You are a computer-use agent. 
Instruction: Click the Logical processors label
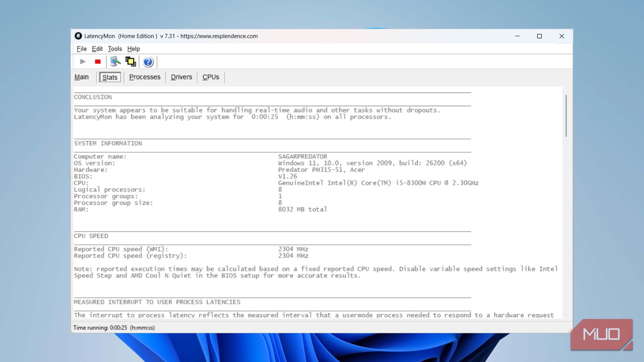(x=110, y=190)
